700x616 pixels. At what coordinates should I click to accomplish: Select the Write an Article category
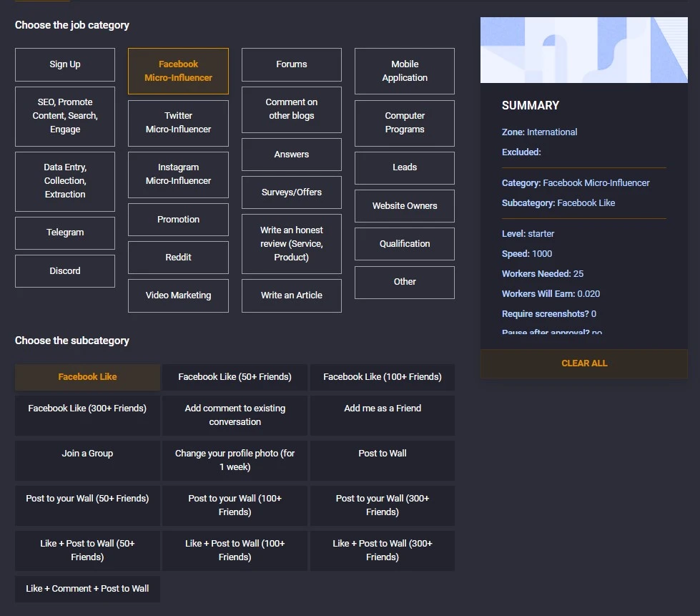[x=292, y=295]
